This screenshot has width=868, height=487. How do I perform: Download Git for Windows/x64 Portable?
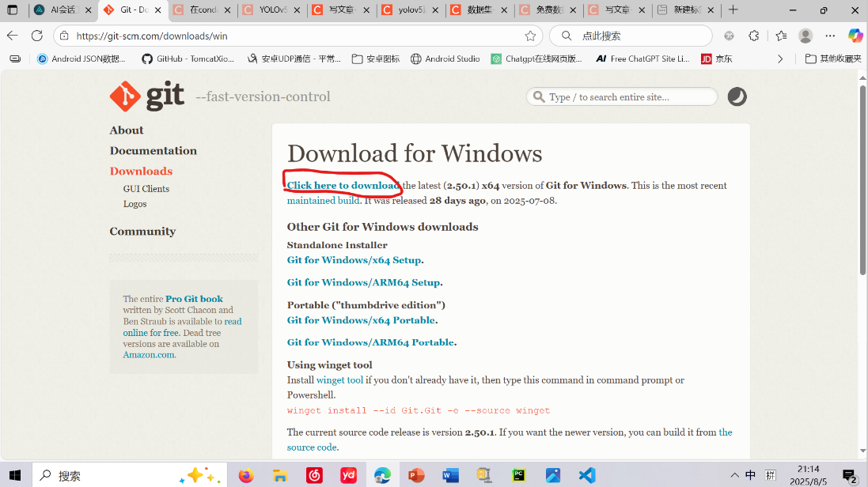click(x=361, y=320)
